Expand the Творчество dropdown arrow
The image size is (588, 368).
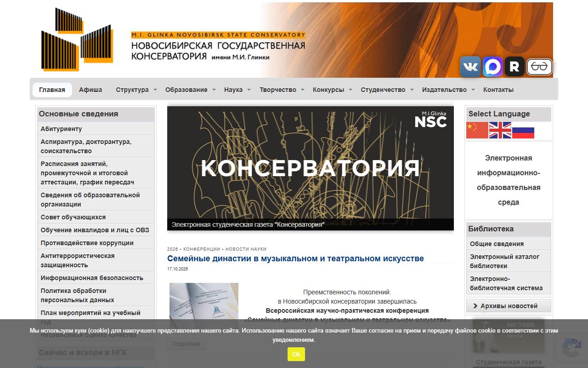303,90
